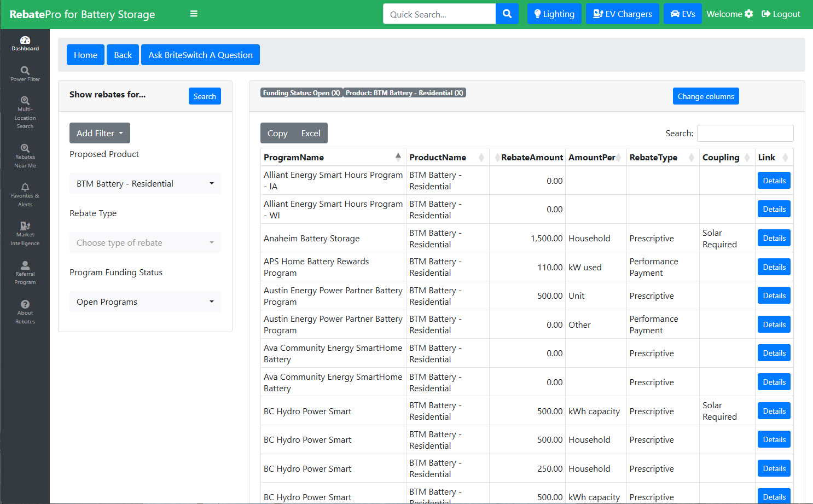Open the Dashboard sidebar icon
Screen dimensions: 813x504
click(25, 43)
